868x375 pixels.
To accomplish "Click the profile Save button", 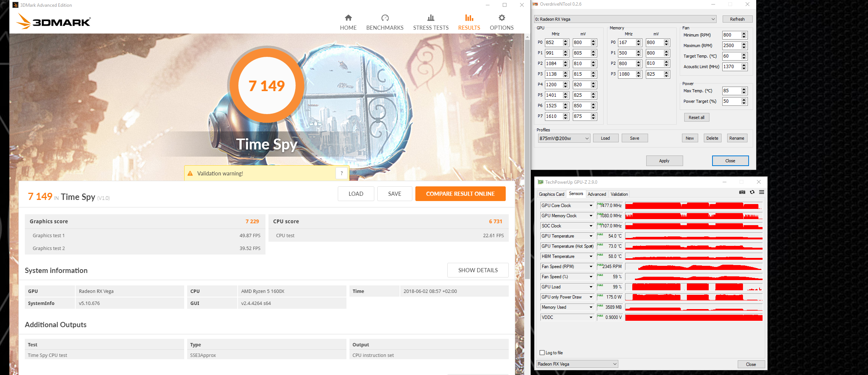I will tap(635, 138).
